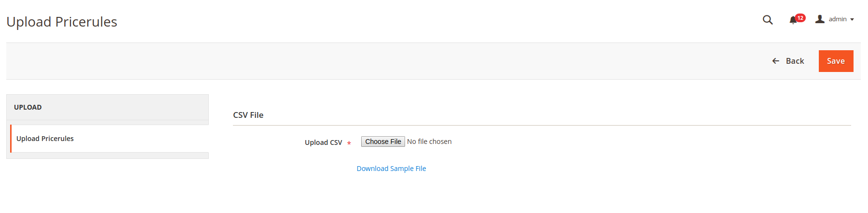The width and height of the screenshot is (868, 213).
Task: Click the gray action bar left of Back
Action: 386,61
